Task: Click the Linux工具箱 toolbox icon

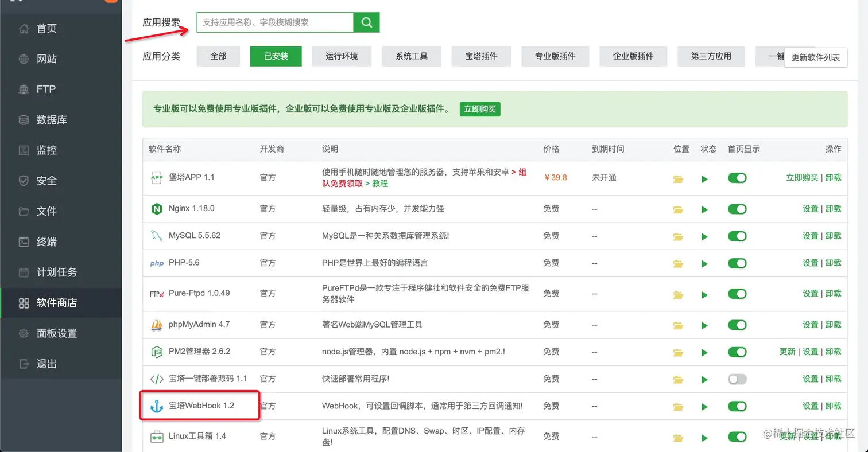Action: click(157, 437)
